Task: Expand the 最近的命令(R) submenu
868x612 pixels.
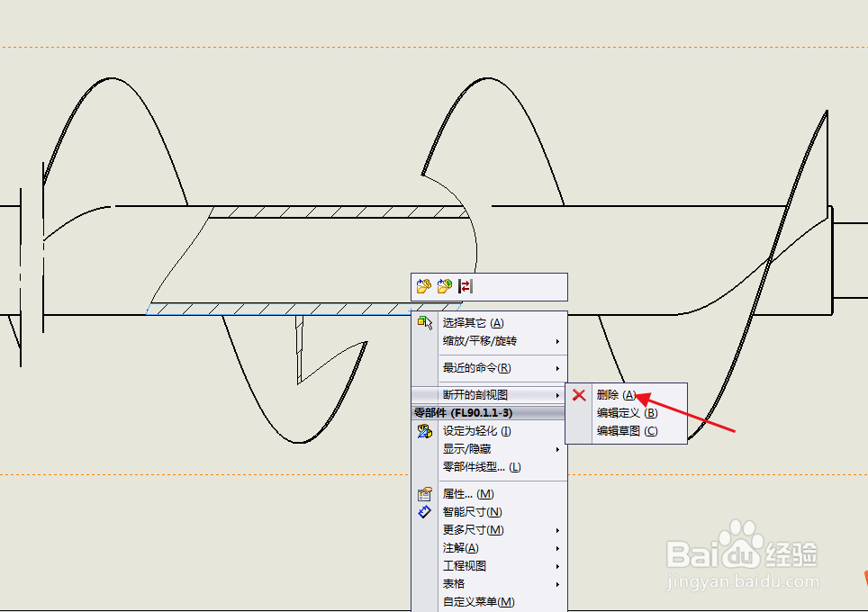Action: tap(489, 368)
